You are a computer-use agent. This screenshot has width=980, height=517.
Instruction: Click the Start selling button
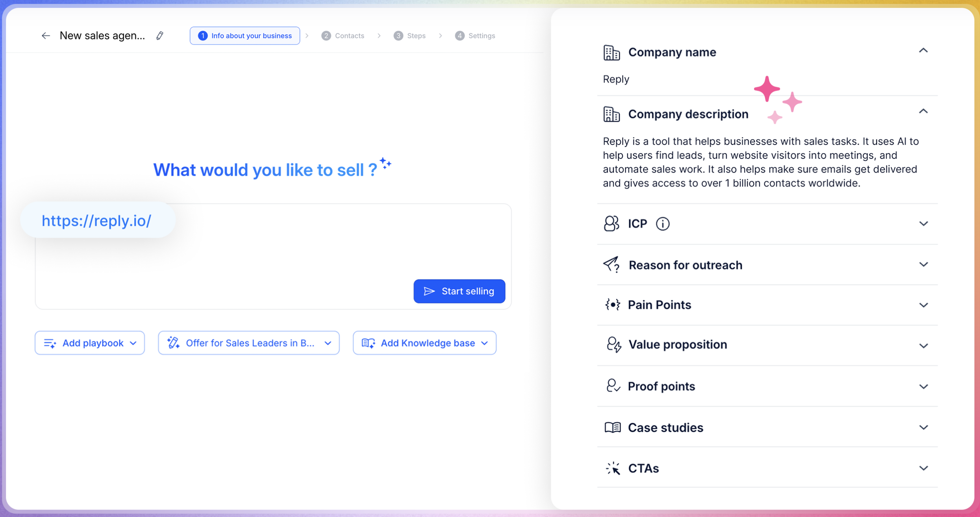[x=459, y=291]
